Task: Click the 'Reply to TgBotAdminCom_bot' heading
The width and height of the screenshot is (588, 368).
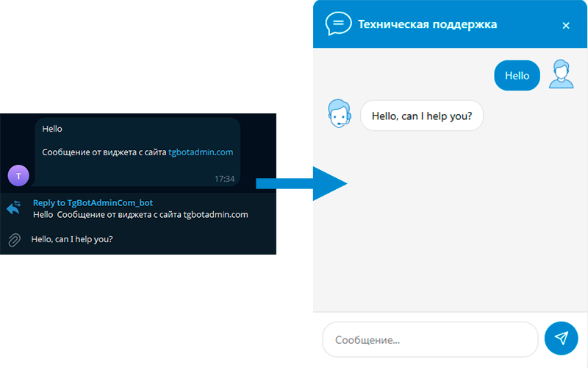Action: (x=93, y=202)
